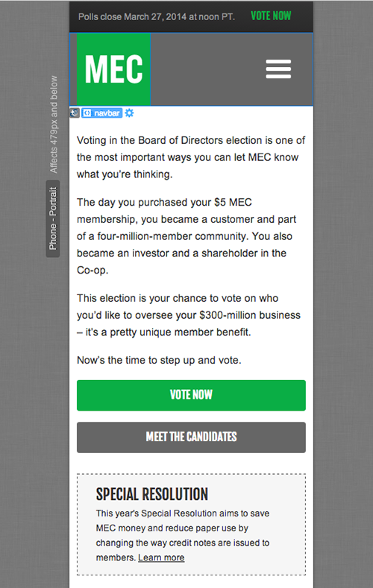Select the blue navbar element label
373x588 pixels.
pos(102,113)
